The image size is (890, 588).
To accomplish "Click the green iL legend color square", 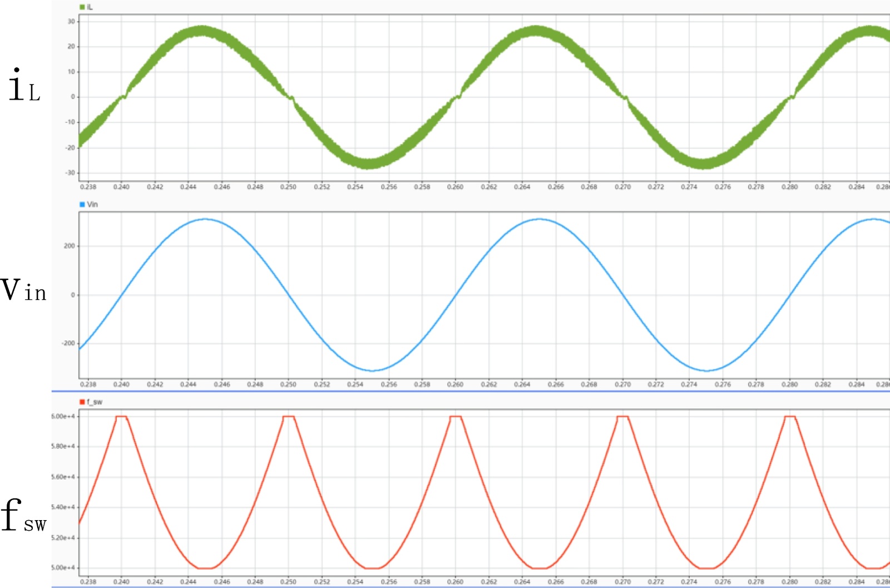I will pyautogui.click(x=82, y=7).
